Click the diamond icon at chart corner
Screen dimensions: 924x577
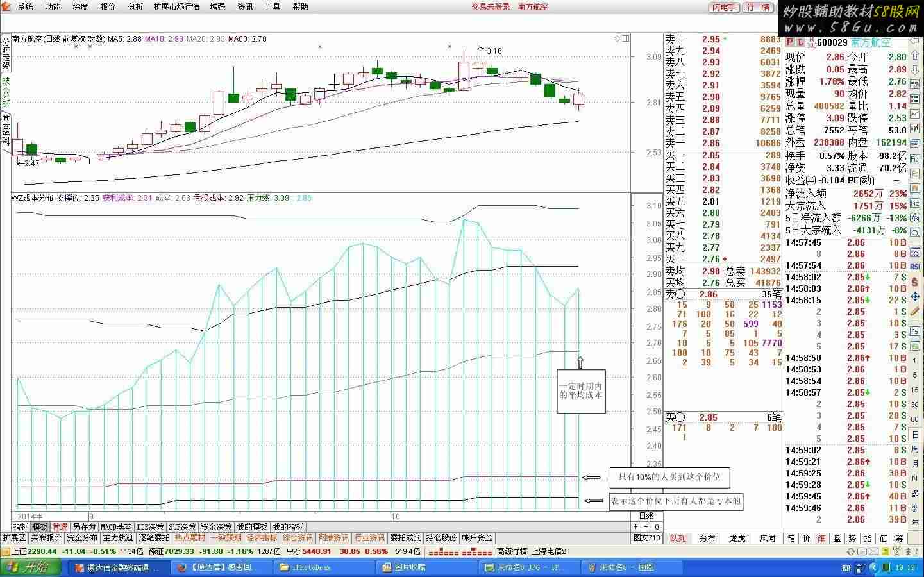[617, 38]
